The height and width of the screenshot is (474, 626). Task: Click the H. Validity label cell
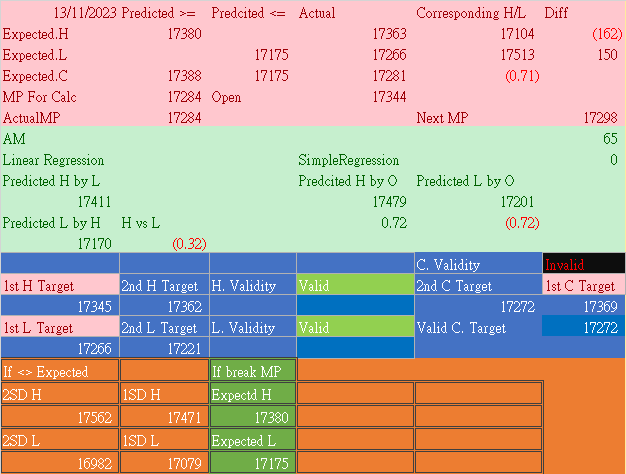pos(252,286)
